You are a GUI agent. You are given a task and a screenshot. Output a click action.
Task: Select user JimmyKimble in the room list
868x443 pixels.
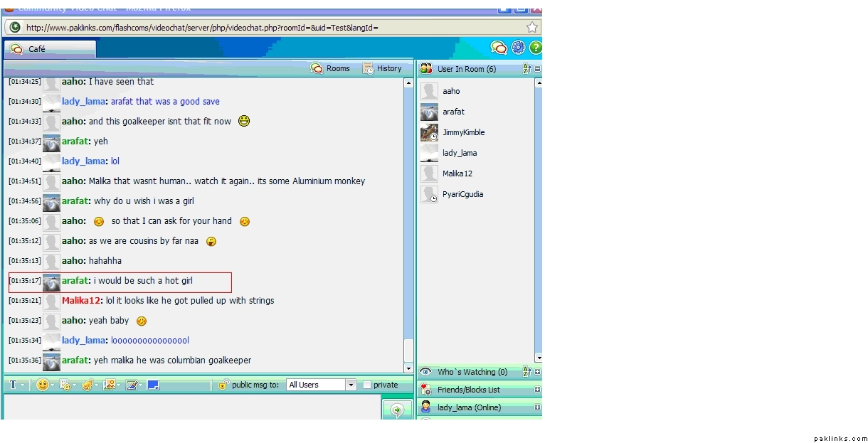pyautogui.click(x=462, y=132)
